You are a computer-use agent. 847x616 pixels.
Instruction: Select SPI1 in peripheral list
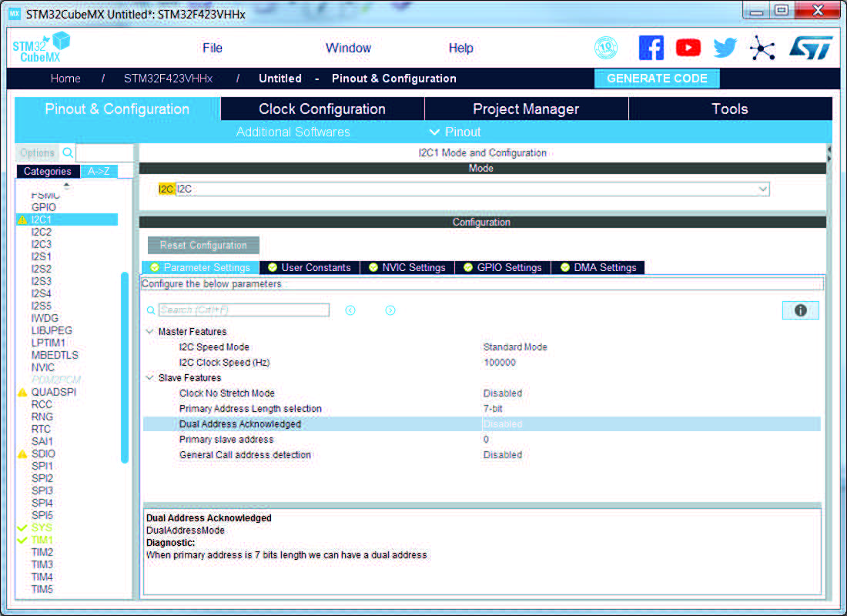(42, 467)
